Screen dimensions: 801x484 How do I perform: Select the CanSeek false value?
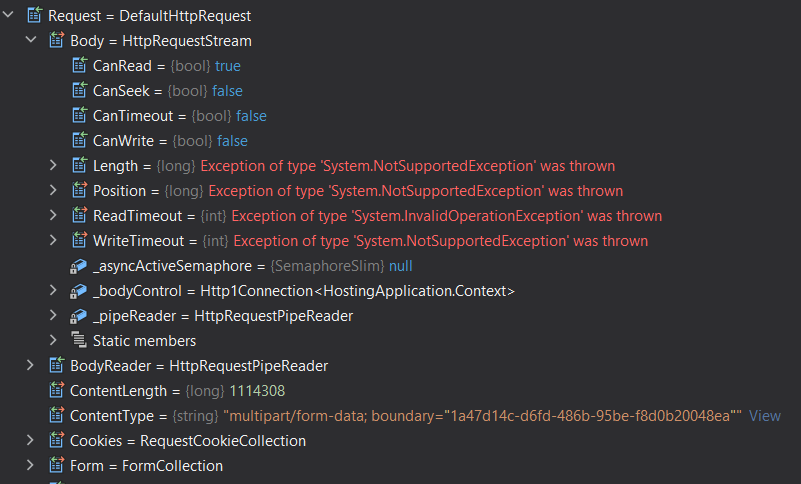point(227,91)
